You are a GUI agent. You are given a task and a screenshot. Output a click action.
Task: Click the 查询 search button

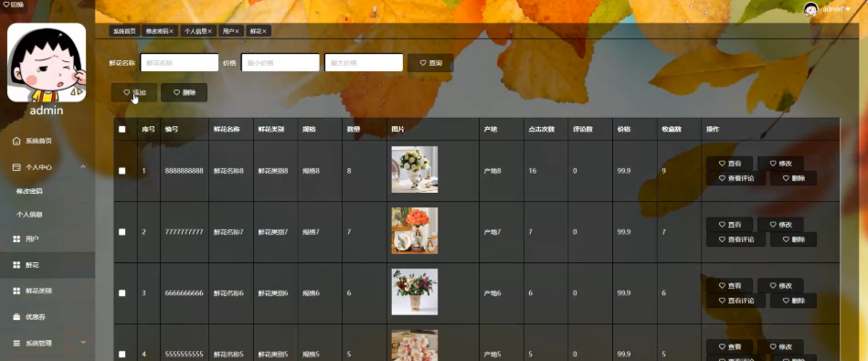coord(430,63)
